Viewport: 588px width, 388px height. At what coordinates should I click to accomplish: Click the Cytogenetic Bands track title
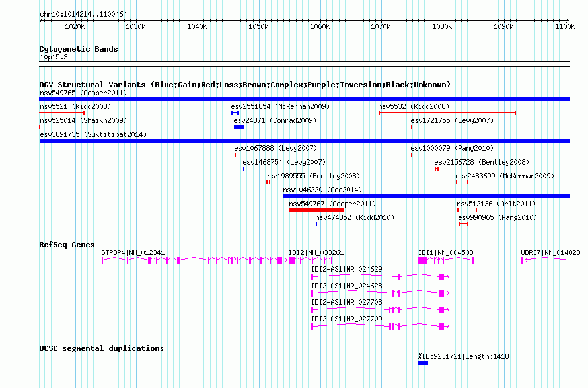[x=79, y=49]
